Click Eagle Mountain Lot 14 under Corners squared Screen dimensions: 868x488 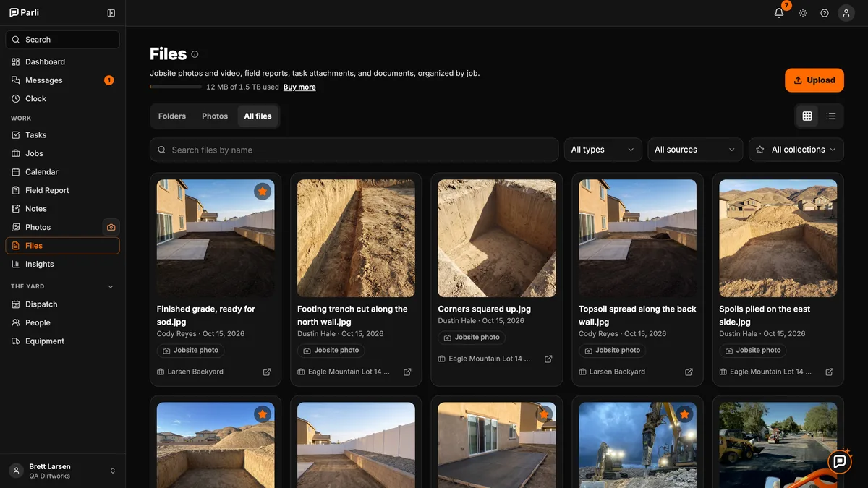pos(489,359)
